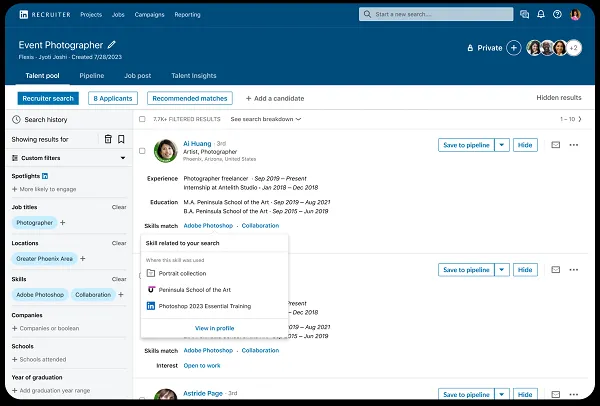This screenshot has height=406, width=600.
Task: Click the Custom filters grid icon
Action: pyautogui.click(x=15, y=158)
